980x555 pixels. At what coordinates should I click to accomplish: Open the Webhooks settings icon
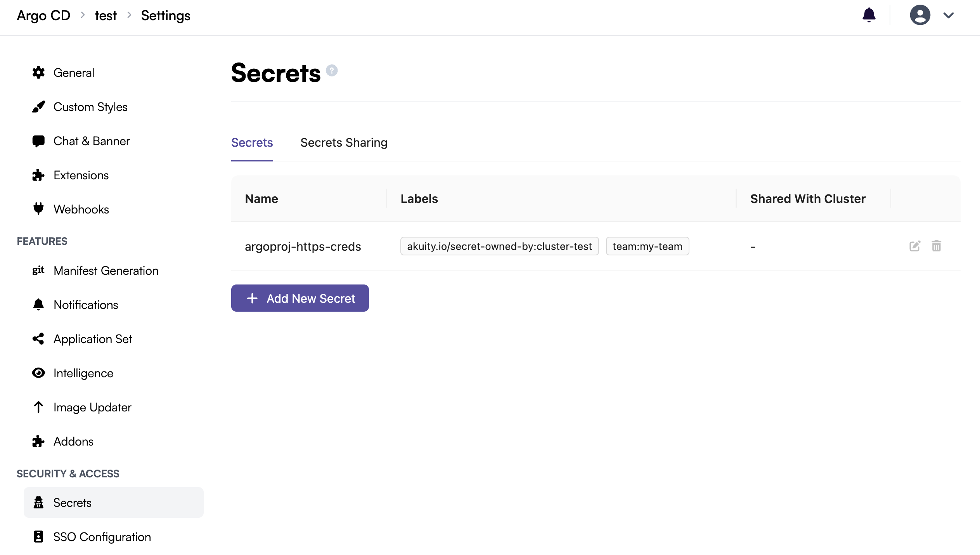[38, 209]
